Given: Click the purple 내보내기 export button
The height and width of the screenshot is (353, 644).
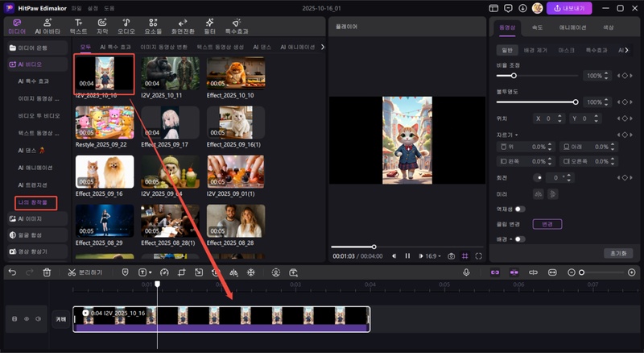Looking at the screenshot, I should (x=569, y=8).
